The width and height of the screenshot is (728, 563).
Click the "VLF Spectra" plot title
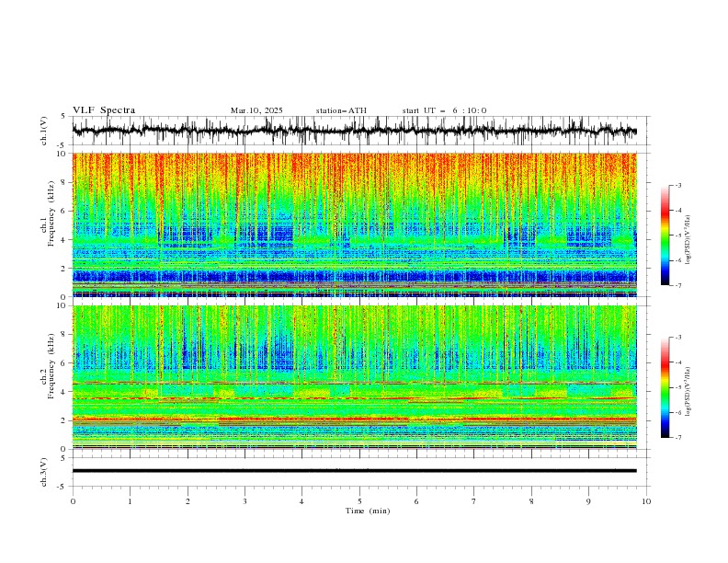click(x=104, y=110)
